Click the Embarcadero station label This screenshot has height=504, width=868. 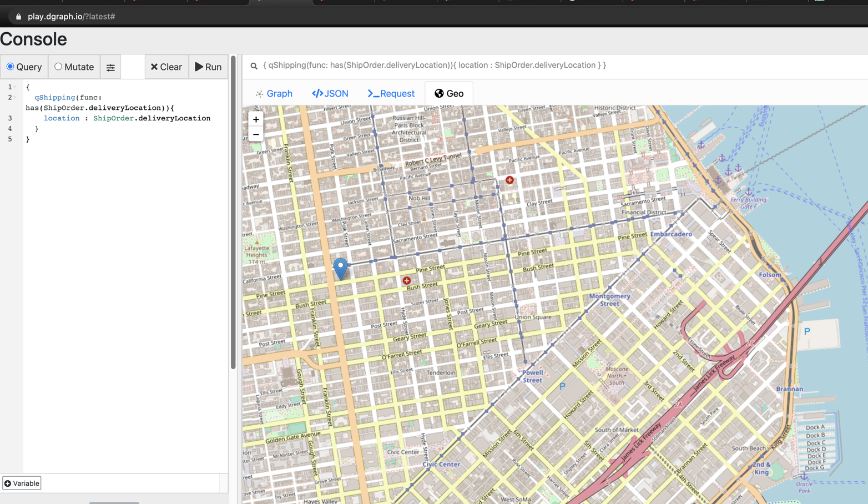671,234
